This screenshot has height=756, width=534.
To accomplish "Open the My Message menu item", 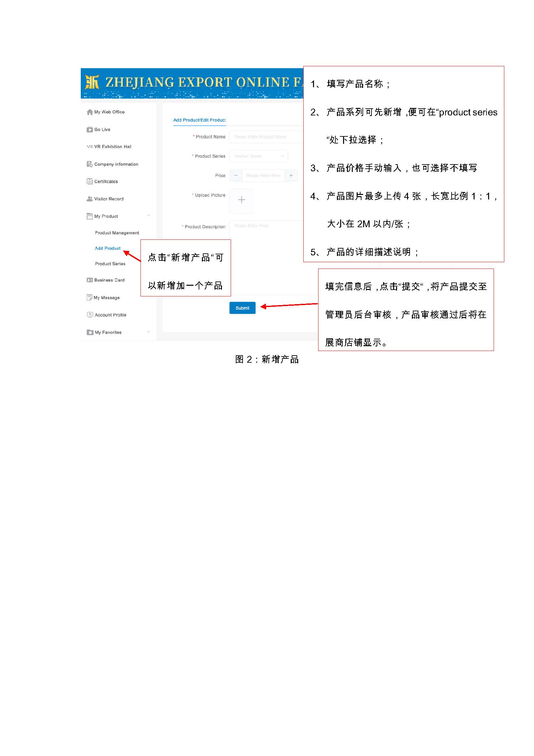I will (107, 298).
